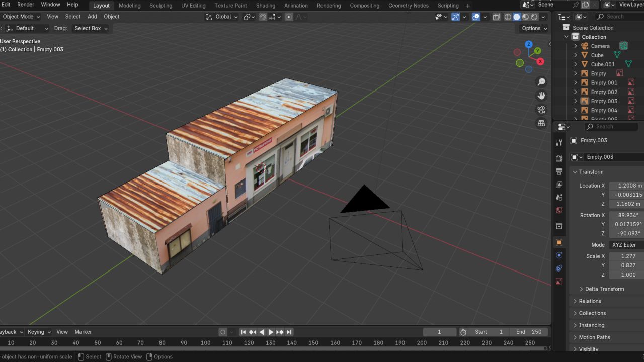
Task: Open the viewport Options dropdown
Action: [x=534, y=28]
